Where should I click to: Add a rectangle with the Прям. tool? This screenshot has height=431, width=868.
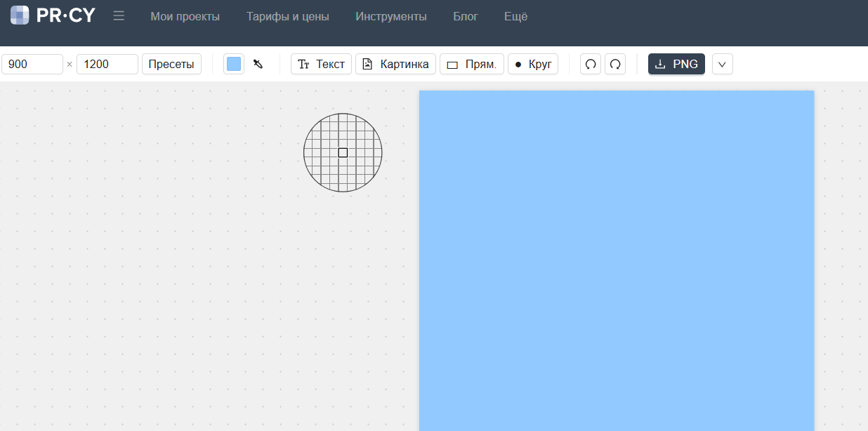pyautogui.click(x=471, y=64)
